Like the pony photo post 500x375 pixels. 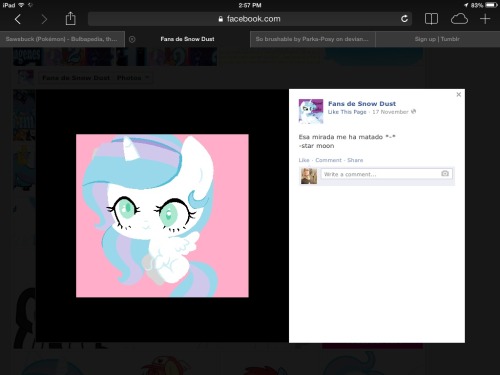pyautogui.click(x=304, y=160)
